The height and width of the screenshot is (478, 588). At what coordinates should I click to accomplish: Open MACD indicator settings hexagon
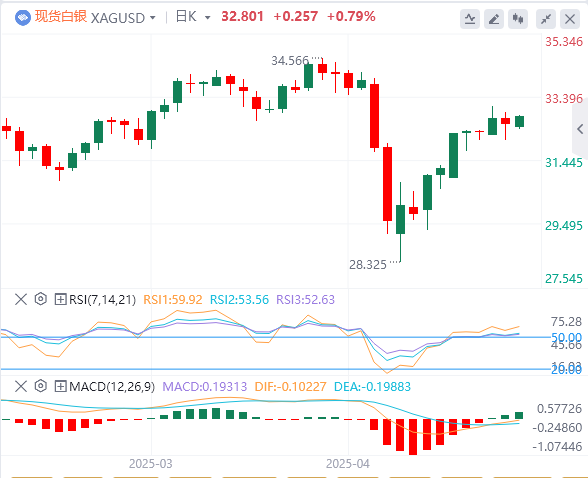pos(40,386)
